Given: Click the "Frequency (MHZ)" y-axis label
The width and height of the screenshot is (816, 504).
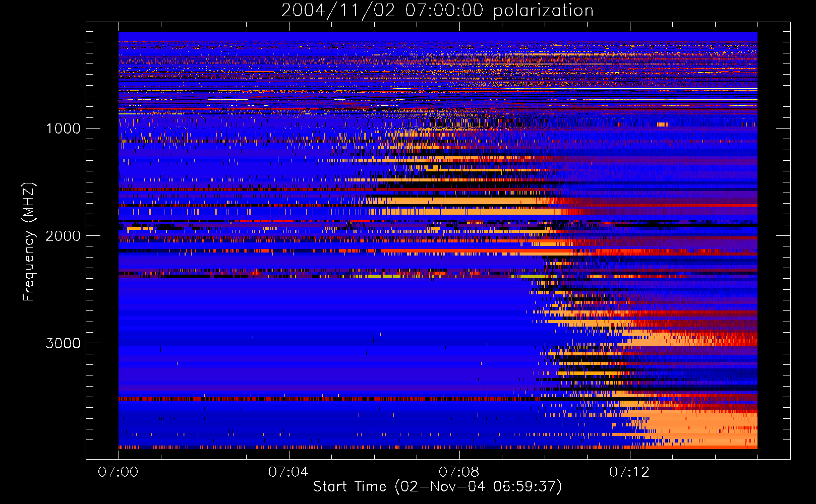Looking at the screenshot, I should (x=29, y=242).
